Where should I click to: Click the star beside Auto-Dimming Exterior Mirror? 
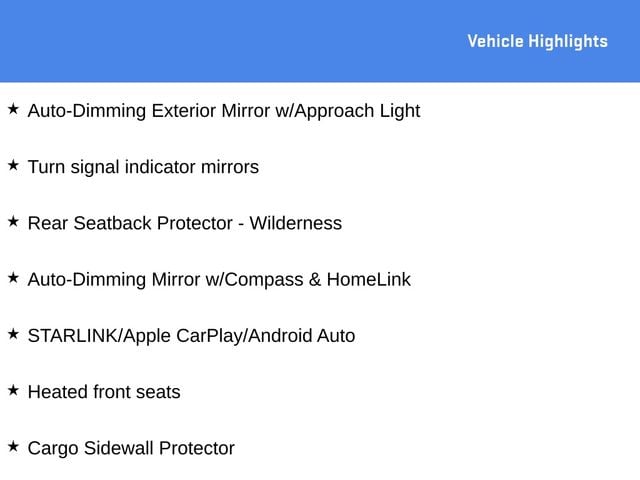click(x=13, y=109)
